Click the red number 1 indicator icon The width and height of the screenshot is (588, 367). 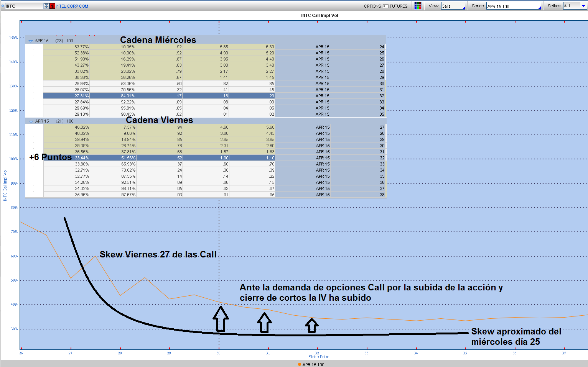pos(52,6)
